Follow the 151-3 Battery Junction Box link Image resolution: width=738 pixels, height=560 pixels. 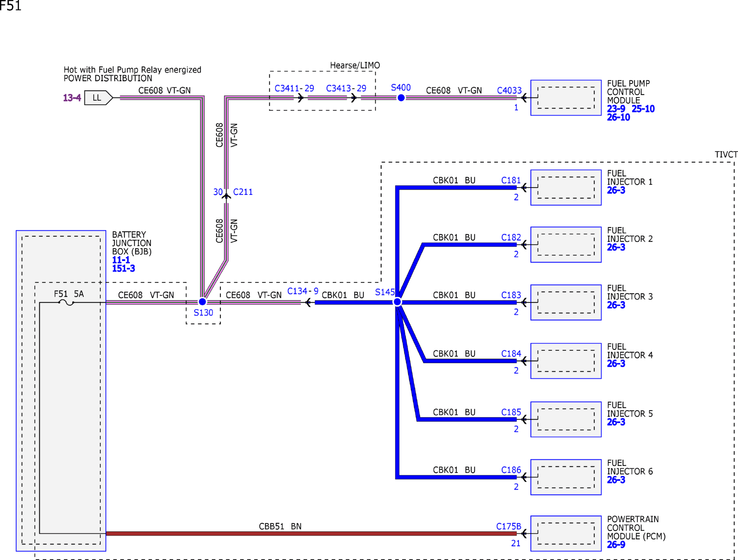tap(123, 268)
